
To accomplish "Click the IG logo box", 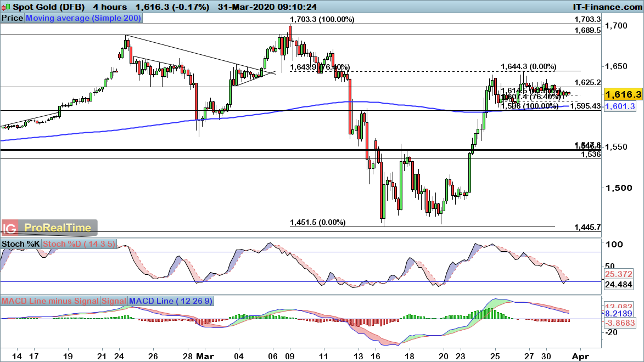I will (9, 228).
